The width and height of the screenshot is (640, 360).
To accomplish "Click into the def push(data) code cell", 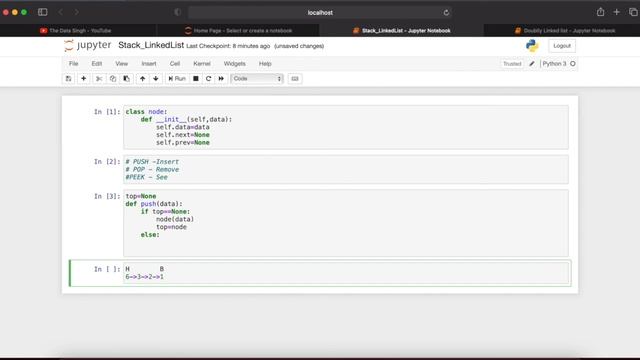I will [346, 223].
